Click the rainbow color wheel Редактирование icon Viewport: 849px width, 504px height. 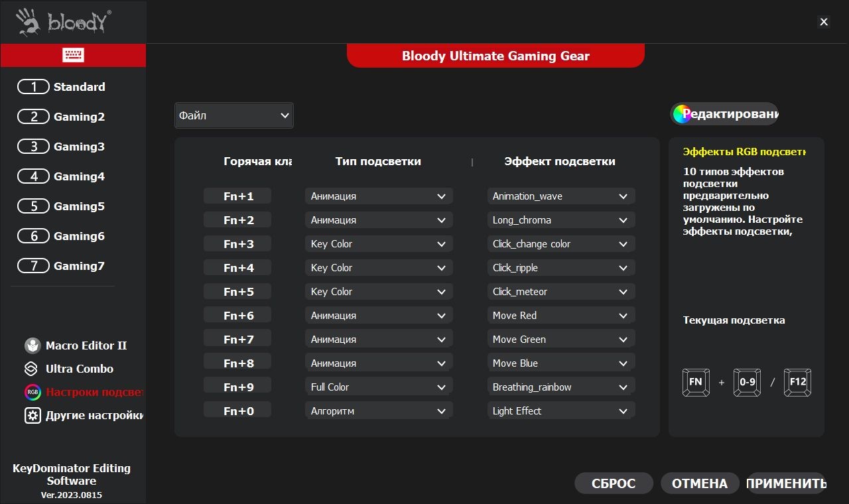[x=681, y=114]
